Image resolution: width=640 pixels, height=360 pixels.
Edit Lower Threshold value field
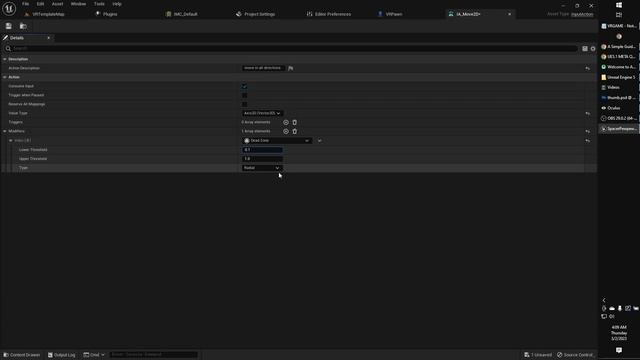tap(262, 150)
